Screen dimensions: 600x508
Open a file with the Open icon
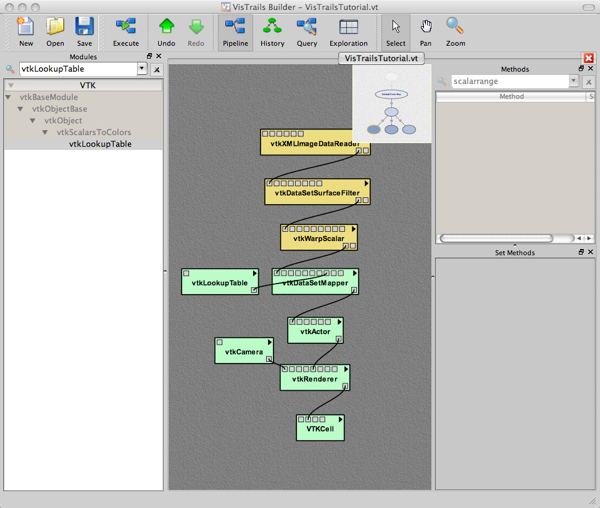click(x=55, y=26)
